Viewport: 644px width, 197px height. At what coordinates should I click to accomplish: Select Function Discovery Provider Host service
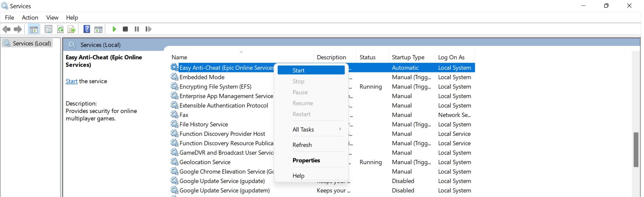pyautogui.click(x=222, y=134)
